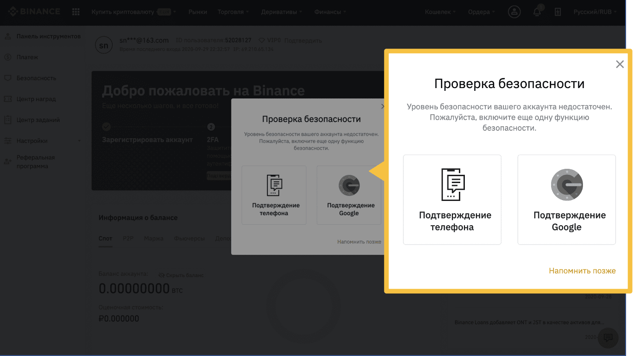Open the chat support bubble icon

pos(608,338)
